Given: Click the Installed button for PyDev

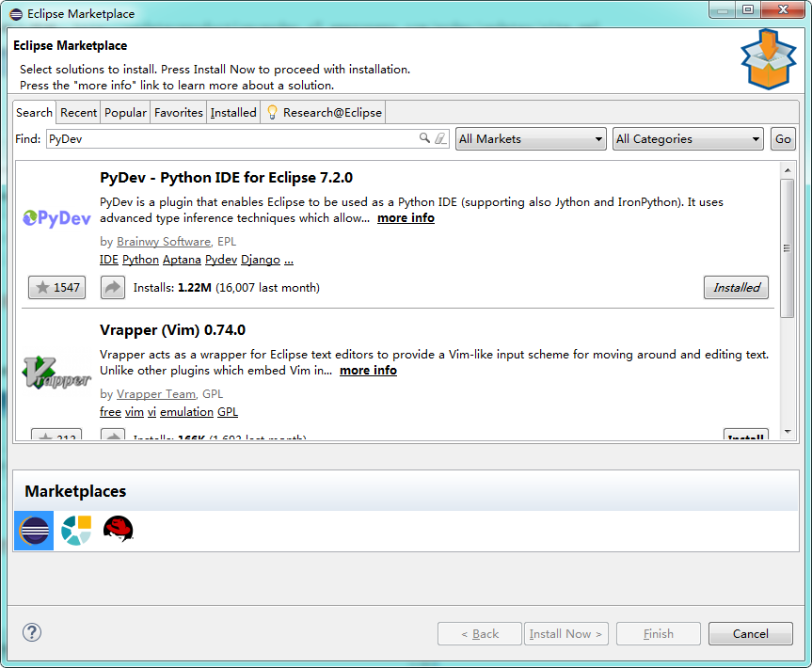Looking at the screenshot, I should click(x=736, y=287).
